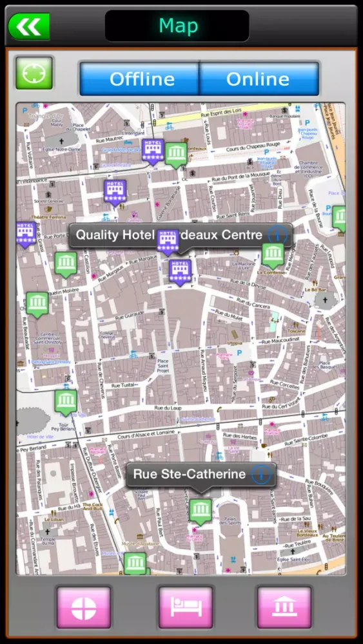Show hotels with the pink bed button
363x644 pixels.
pos(186,607)
